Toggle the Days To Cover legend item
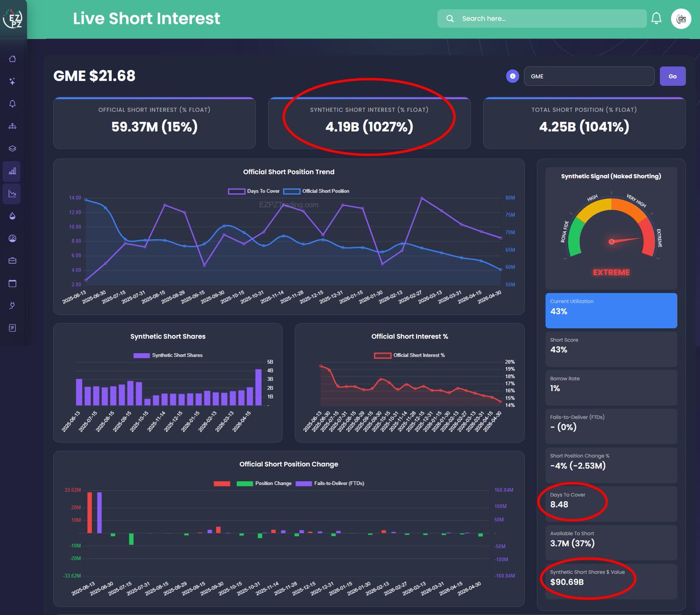The image size is (700, 615). click(254, 191)
